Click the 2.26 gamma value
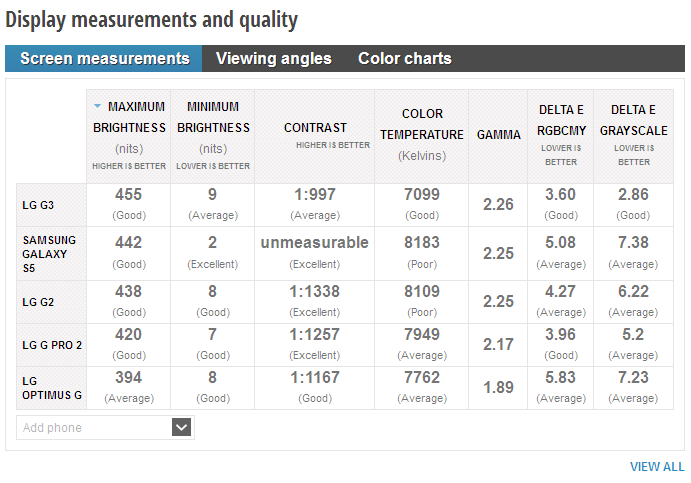This screenshot has width=691, height=483. tap(498, 204)
